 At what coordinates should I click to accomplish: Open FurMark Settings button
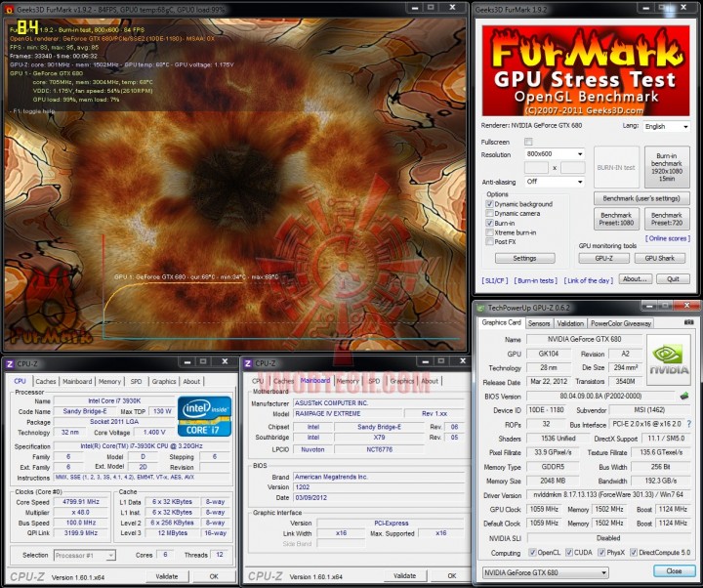[524, 258]
